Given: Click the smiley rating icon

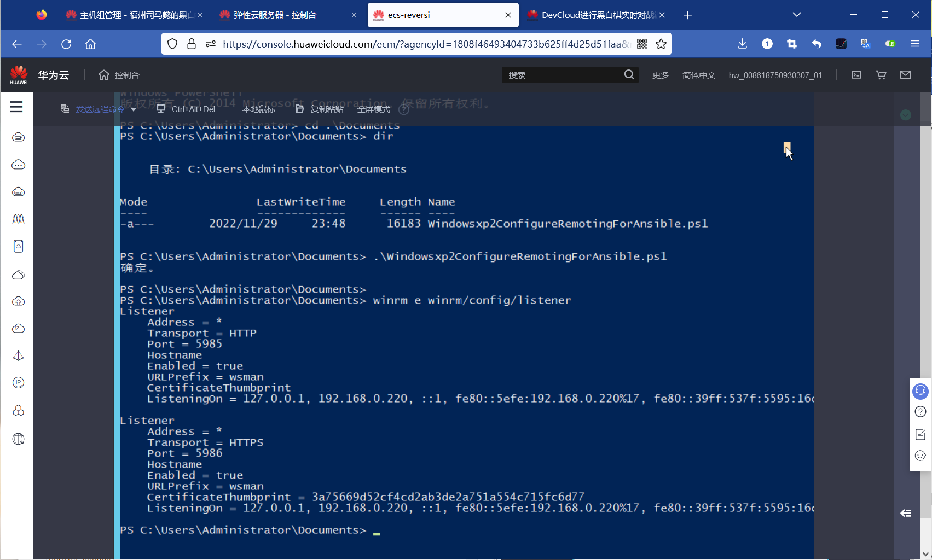Looking at the screenshot, I should 921,456.
